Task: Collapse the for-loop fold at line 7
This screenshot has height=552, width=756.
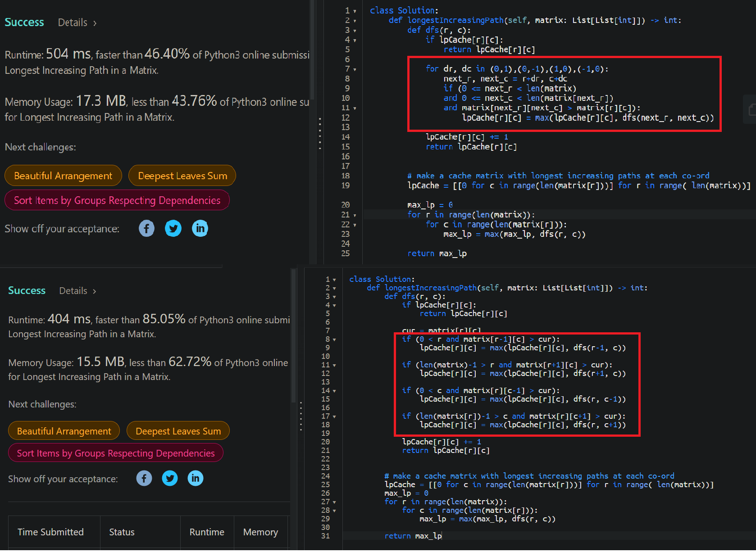Action: [x=354, y=69]
